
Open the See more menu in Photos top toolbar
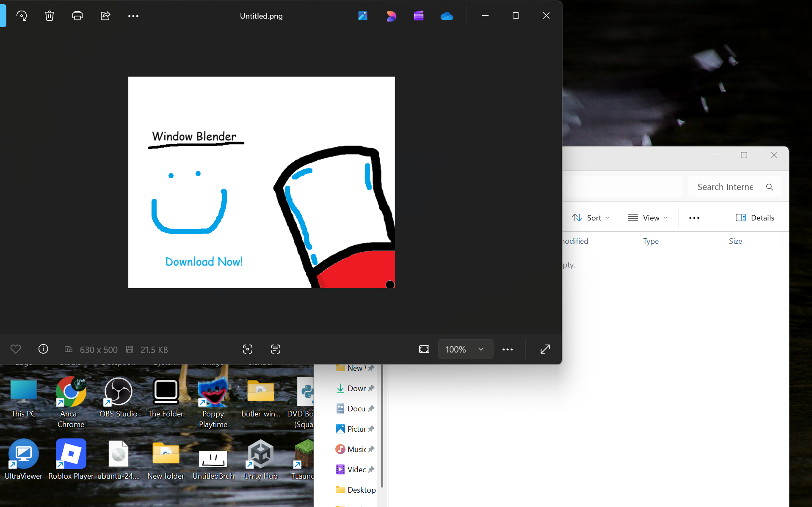point(133,16)
